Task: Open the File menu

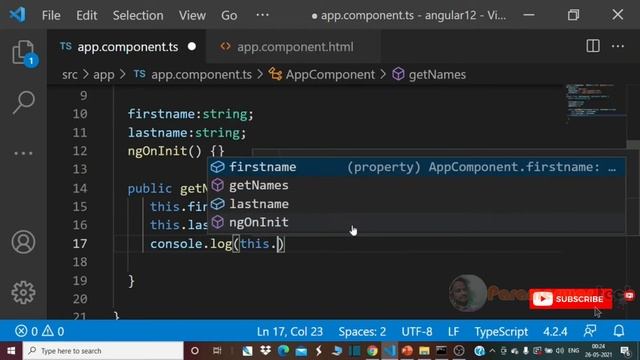Action: coord(51,16)
